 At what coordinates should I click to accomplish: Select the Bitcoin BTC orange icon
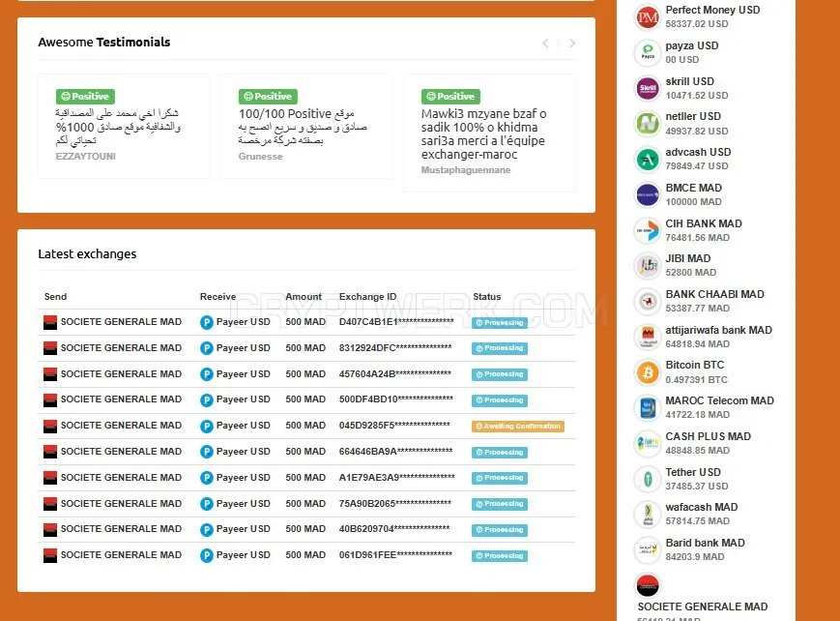[648, 372]
